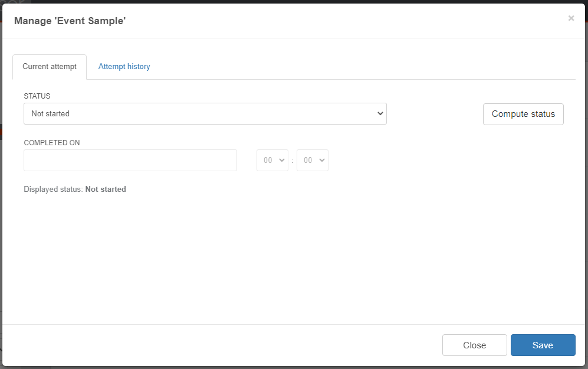This screenshot has height=369, width=588.
Task: Open the Status dropdown showing Not started
Action: [x=205, y=114]
